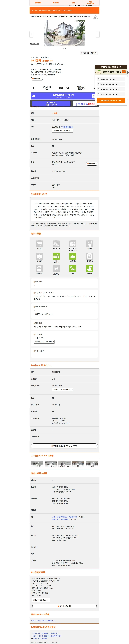Image resolution: width=129 pixels, height=644 pixels.
Task: Select 設備情報をもっと知りたい radio option
Action: [111, 94]
